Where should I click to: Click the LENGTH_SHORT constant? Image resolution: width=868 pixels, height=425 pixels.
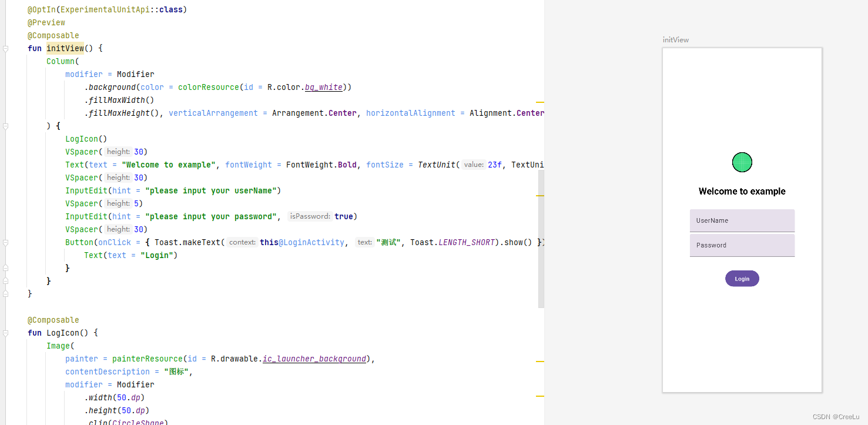pos(467,242)
